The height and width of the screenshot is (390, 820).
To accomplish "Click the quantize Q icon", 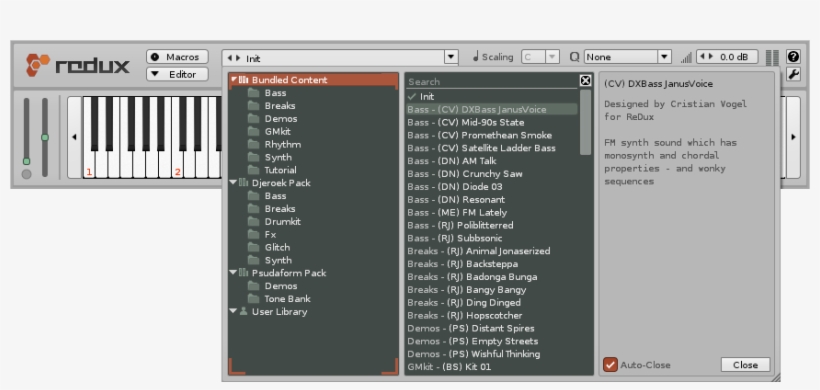I will (x=575, y=57).
